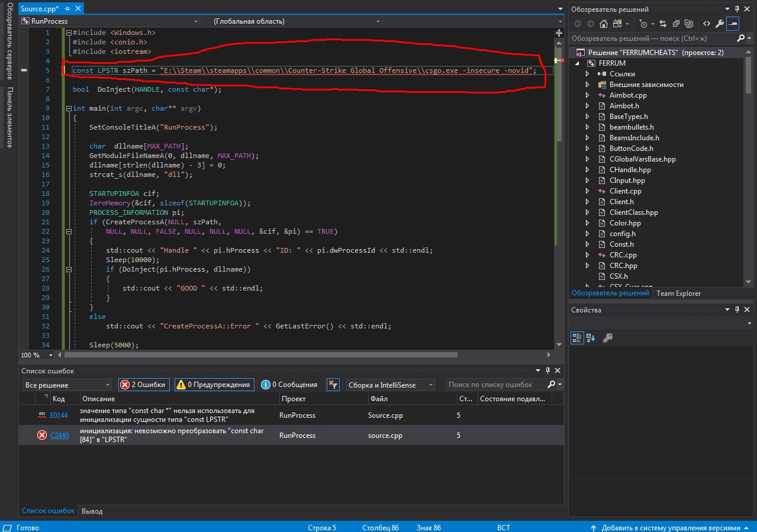Select config.h in Solution Explorer
The image size is (757, 532).
623,234
